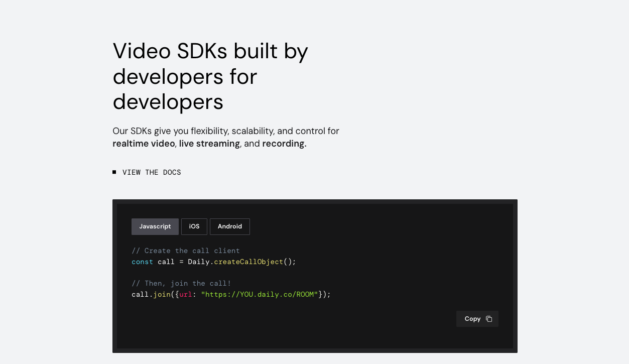The height and width of the screenshot is (364, 629).
Task: Click the comment '// Create the call client'
Action: point(186,251)
